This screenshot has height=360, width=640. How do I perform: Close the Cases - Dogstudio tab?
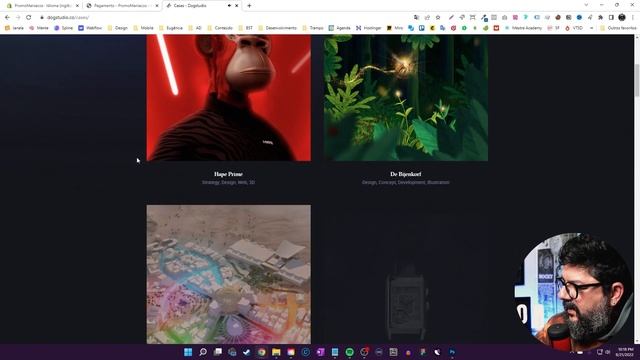tap(236, 6)
